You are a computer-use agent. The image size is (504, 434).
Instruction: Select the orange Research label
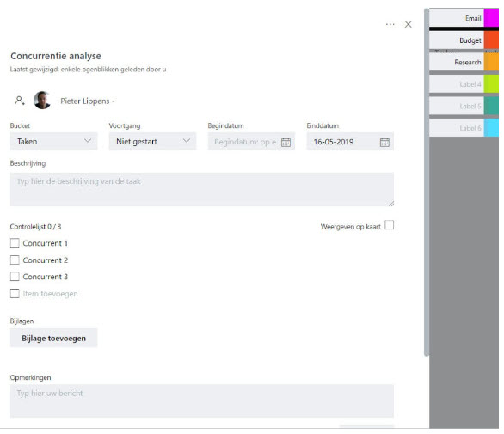pyautogui.click(x=464, y=62)
